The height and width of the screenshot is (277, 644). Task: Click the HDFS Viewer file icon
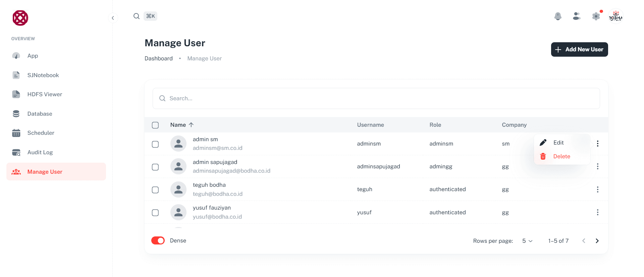click(x=16, y=94)
